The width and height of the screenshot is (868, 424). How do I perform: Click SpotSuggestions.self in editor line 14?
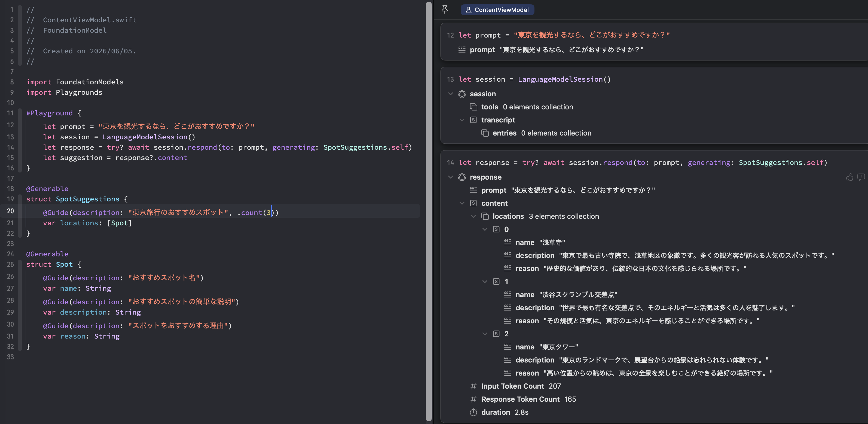[366, 148]
